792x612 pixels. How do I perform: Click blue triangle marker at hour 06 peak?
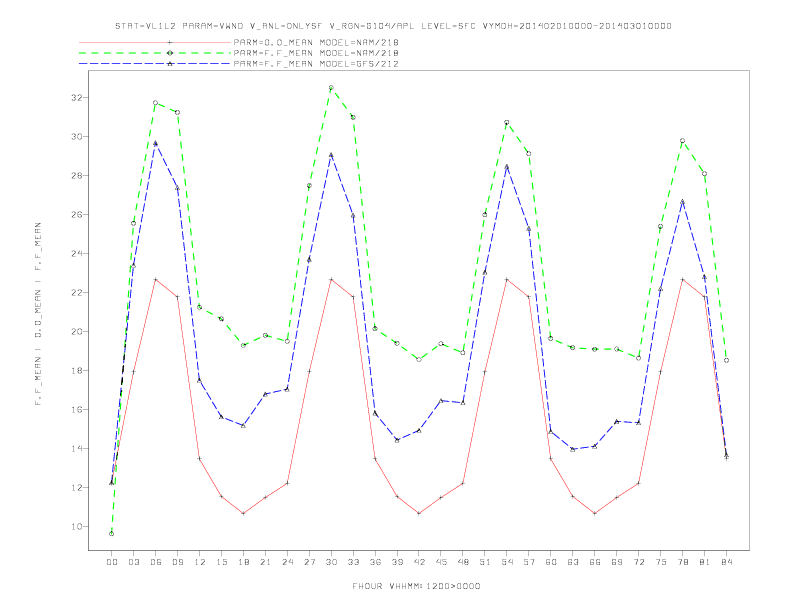tap(156, 143)
